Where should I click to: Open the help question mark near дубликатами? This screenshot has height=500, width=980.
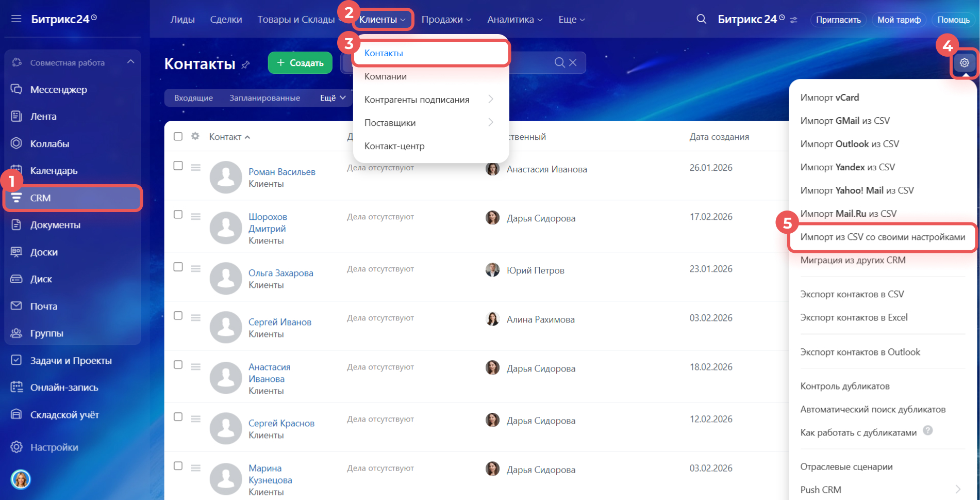[x=927, y=430]
